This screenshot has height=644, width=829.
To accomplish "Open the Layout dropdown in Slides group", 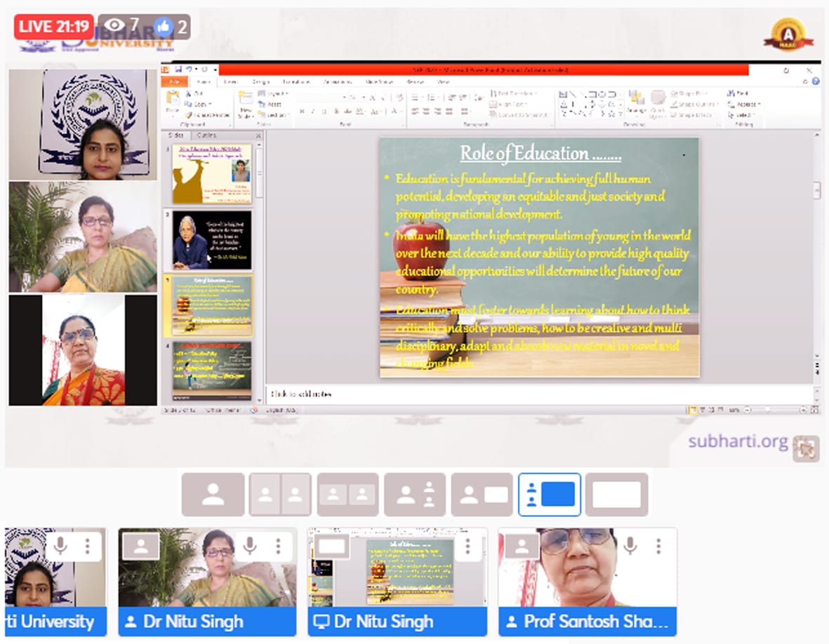I will click(x=273, y=93).
